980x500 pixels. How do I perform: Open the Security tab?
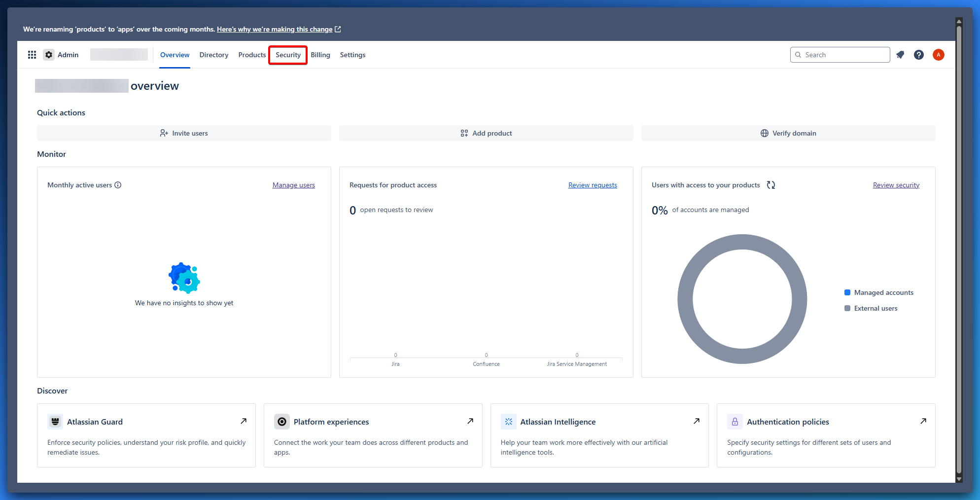point(288,55)
